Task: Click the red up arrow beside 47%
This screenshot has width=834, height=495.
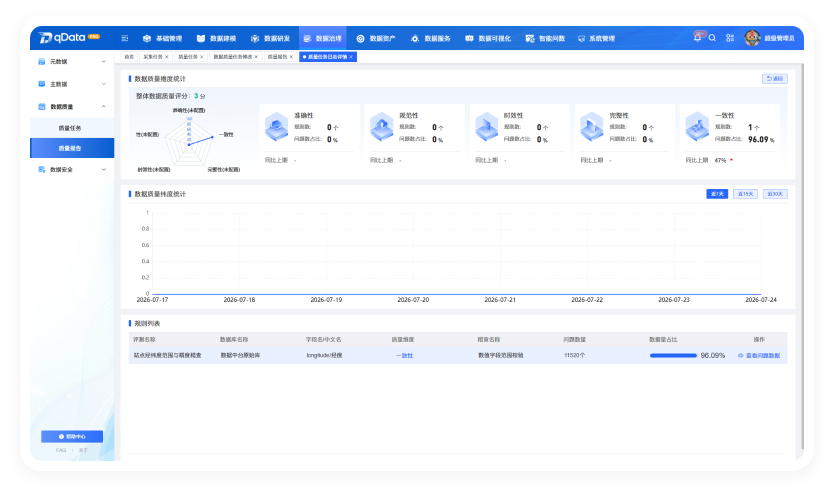Action: [x=732, y=160]
